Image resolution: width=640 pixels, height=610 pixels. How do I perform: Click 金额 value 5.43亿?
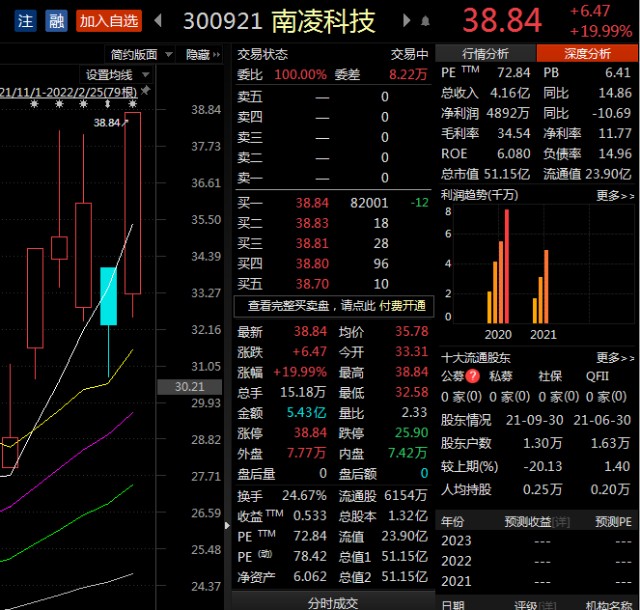tap(307, 412)
